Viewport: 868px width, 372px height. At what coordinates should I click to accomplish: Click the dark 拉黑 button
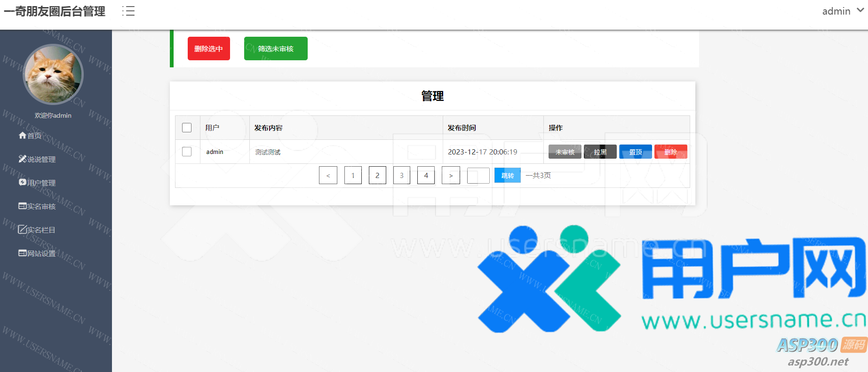(600, 152)
